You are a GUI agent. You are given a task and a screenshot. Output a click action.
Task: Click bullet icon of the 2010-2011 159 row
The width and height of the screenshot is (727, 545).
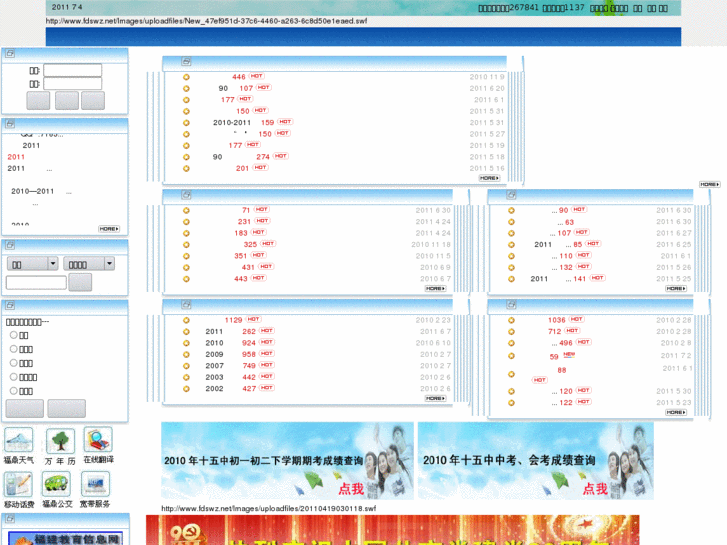pos(186,123)
